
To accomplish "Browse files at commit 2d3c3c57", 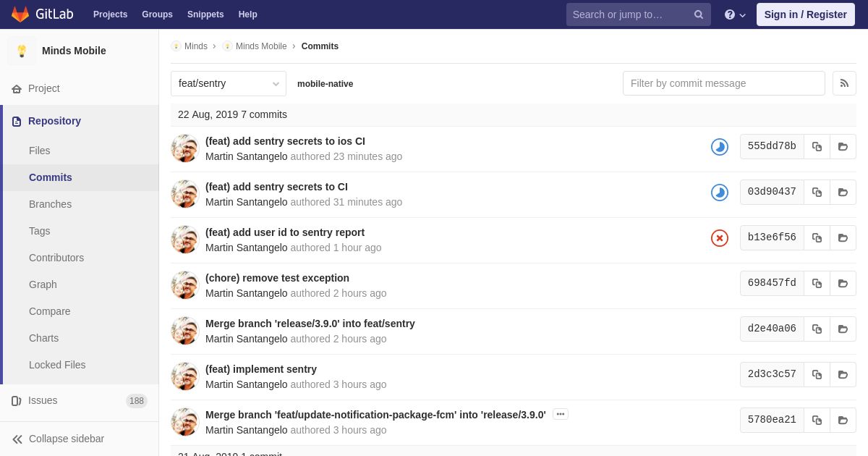I will click(843, 374).
